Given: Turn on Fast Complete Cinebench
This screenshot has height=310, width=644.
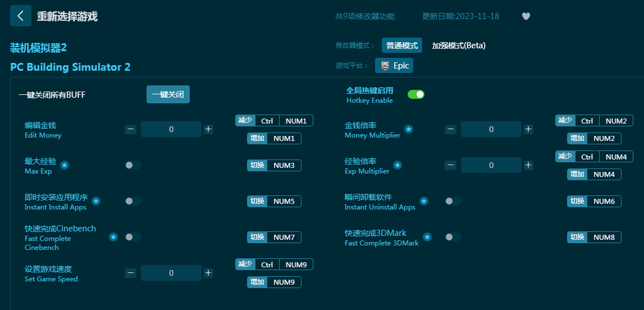Looking at the screenshot, I should click(x=133, y=237).
